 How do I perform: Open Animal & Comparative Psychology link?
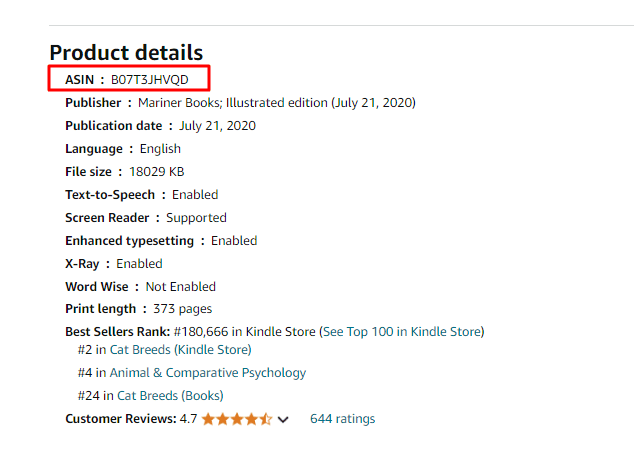pos(208,373)
